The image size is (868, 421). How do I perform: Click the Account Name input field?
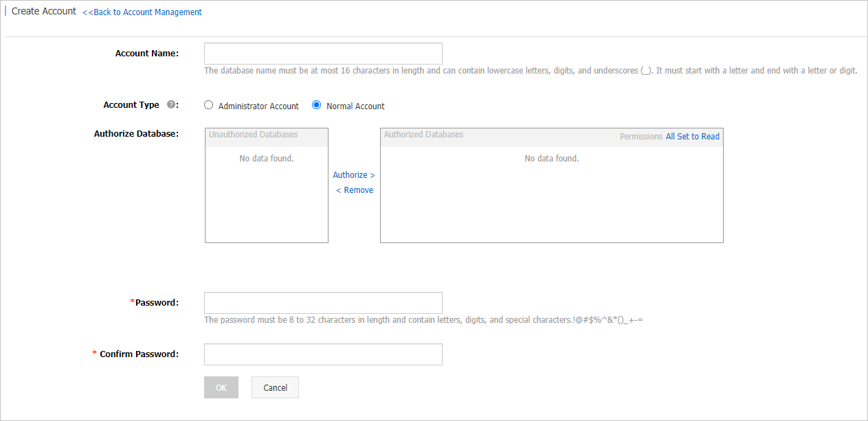pos(323,54)
